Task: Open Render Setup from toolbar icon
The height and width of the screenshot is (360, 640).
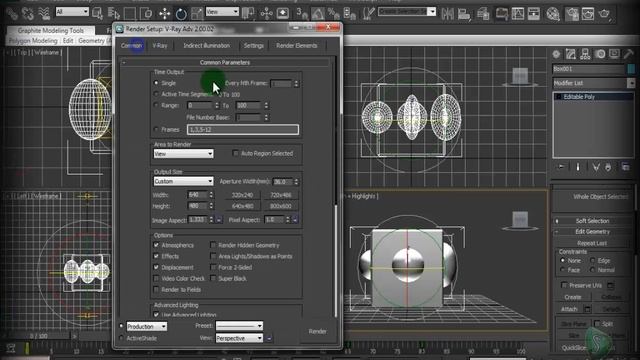Action: [572, 14]
